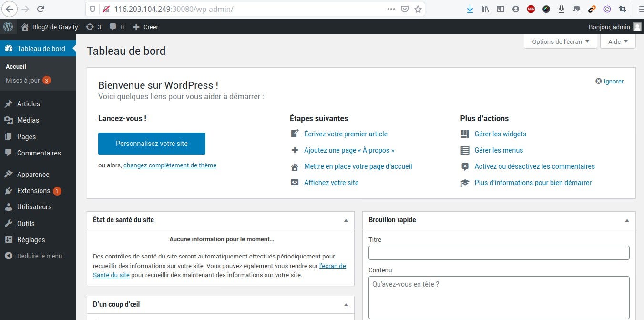Screen dimensions: 644x320
Task: Click Personnalisez votre site button
Action: (x=152, y=144)
